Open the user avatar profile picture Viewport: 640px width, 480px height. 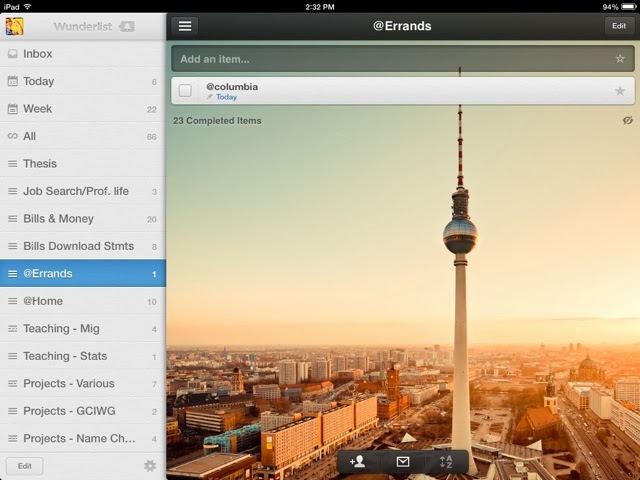coord(14,27)
